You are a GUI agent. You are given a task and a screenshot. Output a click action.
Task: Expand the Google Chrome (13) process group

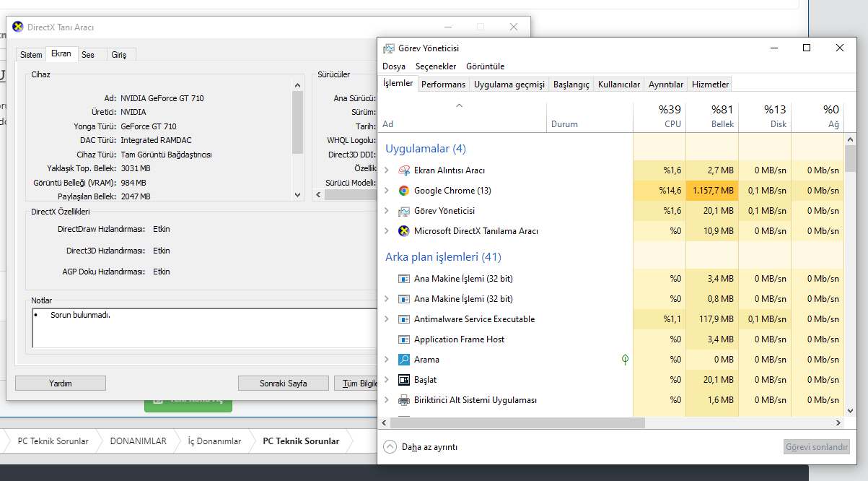click(x=387, y=191)
